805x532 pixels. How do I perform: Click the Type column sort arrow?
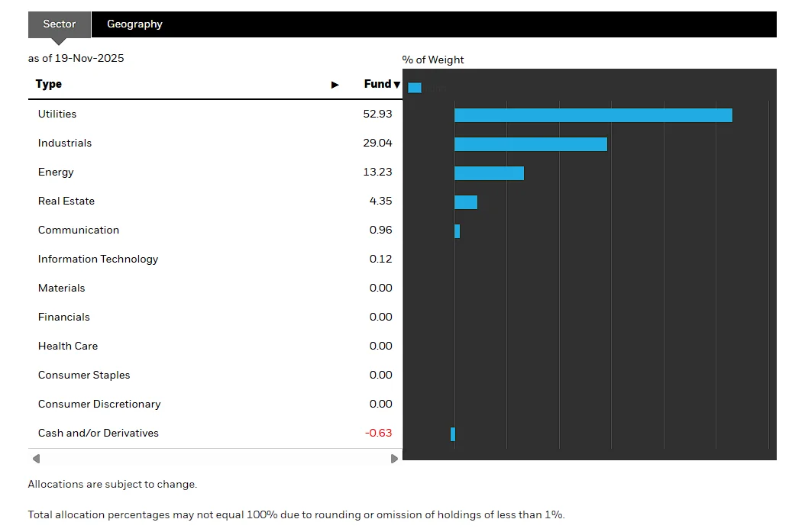pyautogui.click(x=335, y=85)
